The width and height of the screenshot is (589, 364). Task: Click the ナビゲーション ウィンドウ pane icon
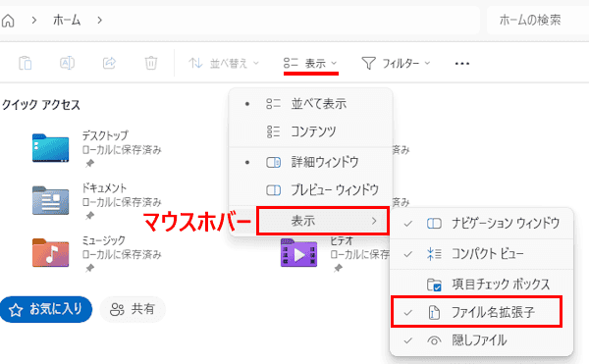tap(434, 224)
